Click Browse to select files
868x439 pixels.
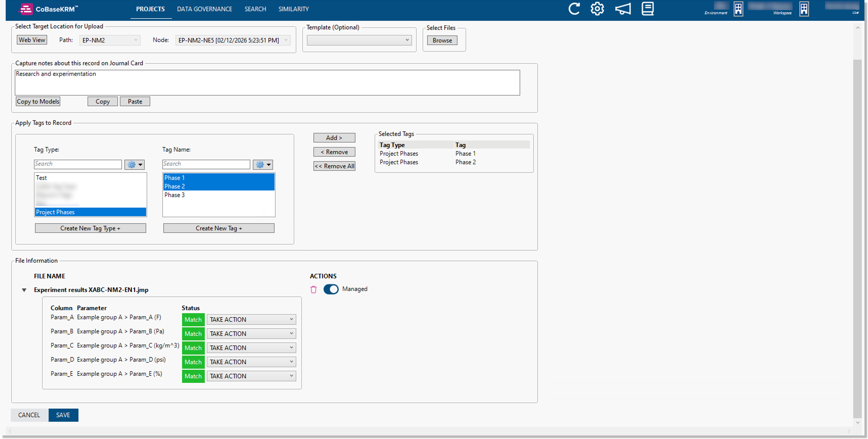[442, 40]
